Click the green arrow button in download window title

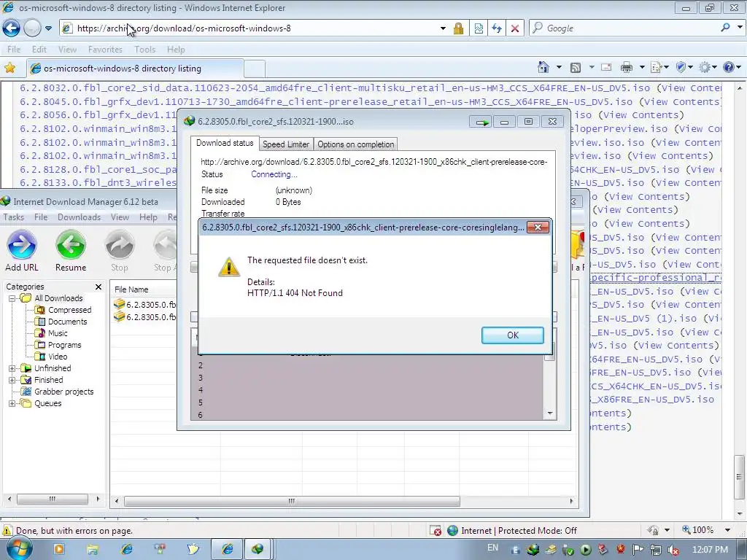[481, 122]
